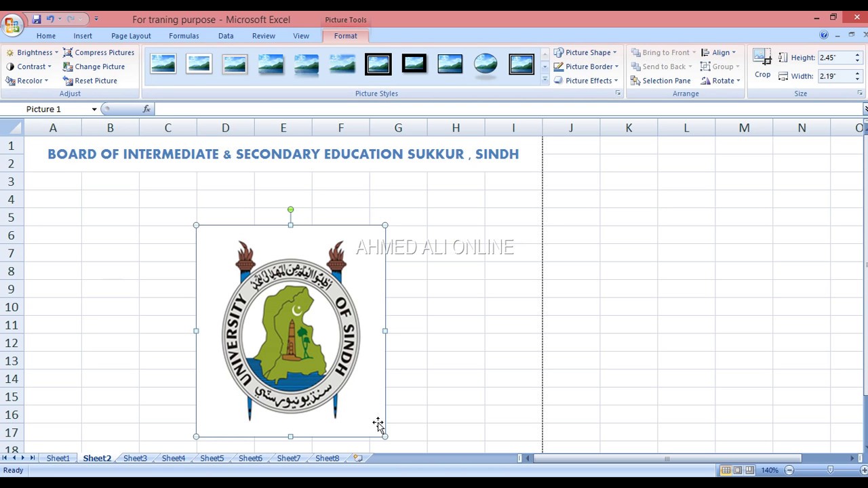This screenshot has width=868, height=488.
Task: Undo the last action
Action: point(50,19)
